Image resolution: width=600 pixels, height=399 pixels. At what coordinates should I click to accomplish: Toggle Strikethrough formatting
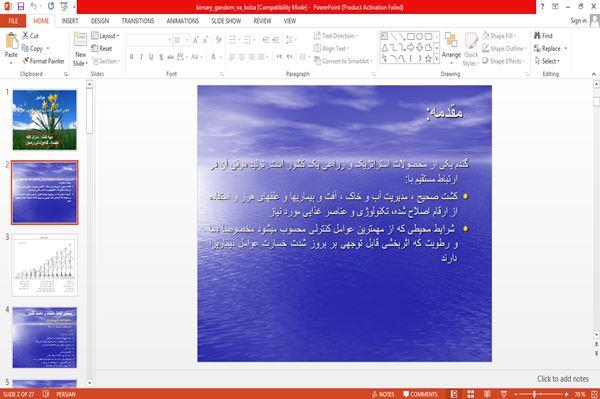(170, 57)
